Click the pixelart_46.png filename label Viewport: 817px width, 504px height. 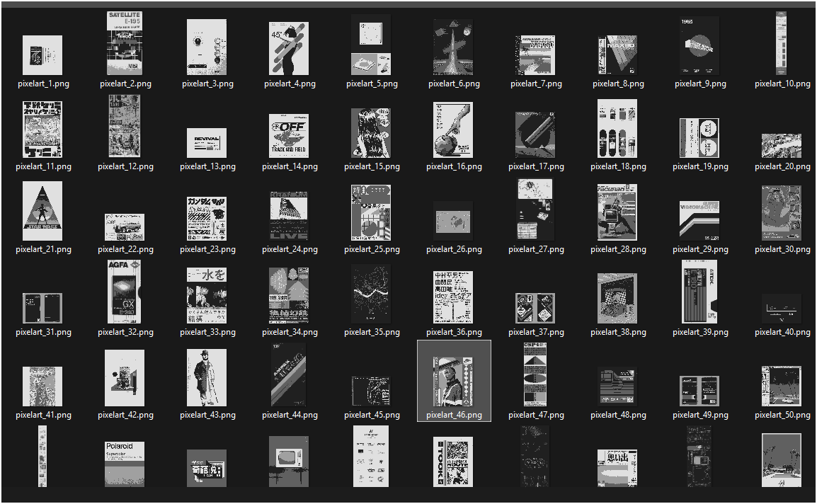tap(453, 416)
